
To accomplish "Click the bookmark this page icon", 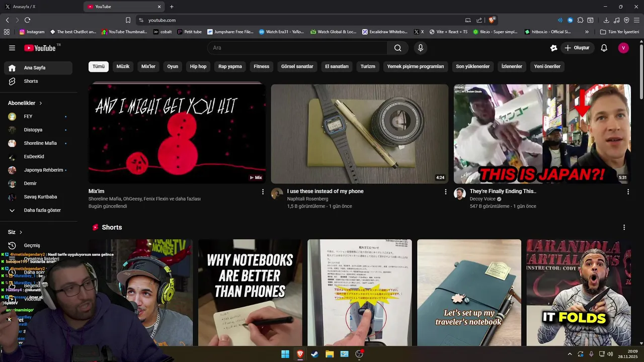I will coord(128,20).
